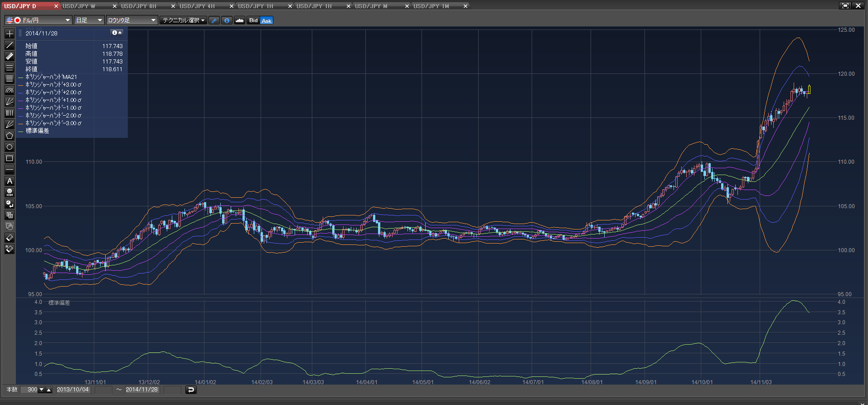Viewport: 868px width, 405px height.
Task: Increase bar count with up stepper
Action: (49, 390)
